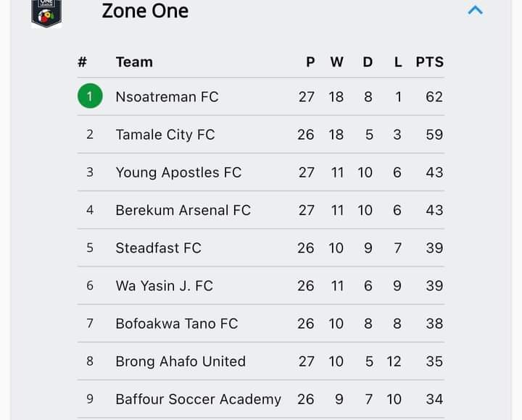This screenshot has height=420, width=522.
Task: Click Baffour Soccer Academy team name
Action: coord(199,400)
